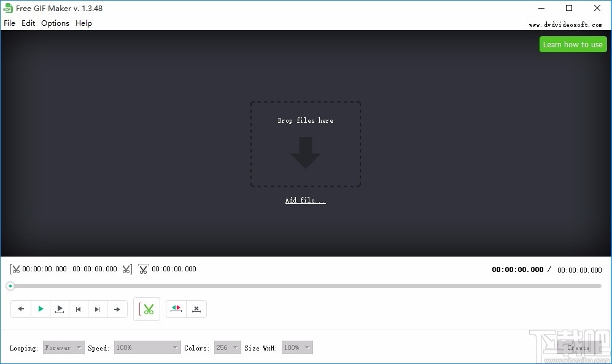Click the delete selection icon
The height and width of the screenshot is (364, 612).
click(196, 309)
